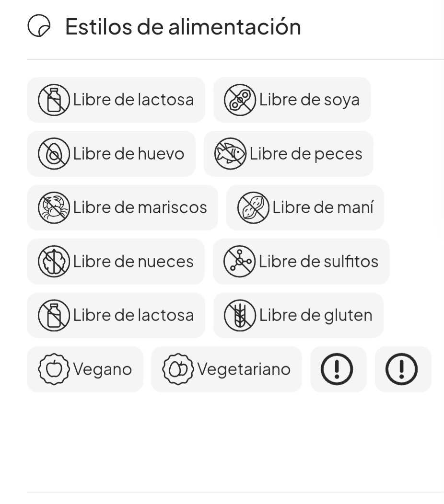The image size is (444, 504).
Task: Click the crossed-out crab icon
Action: coord(54,207)
